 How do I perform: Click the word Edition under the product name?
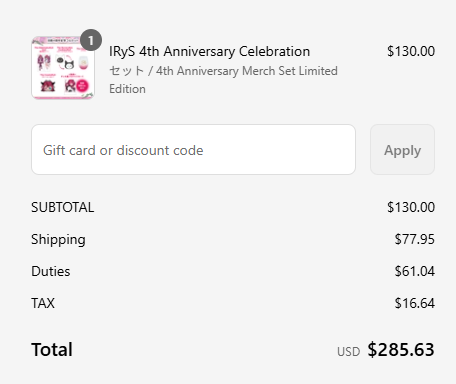pos(127,89)
